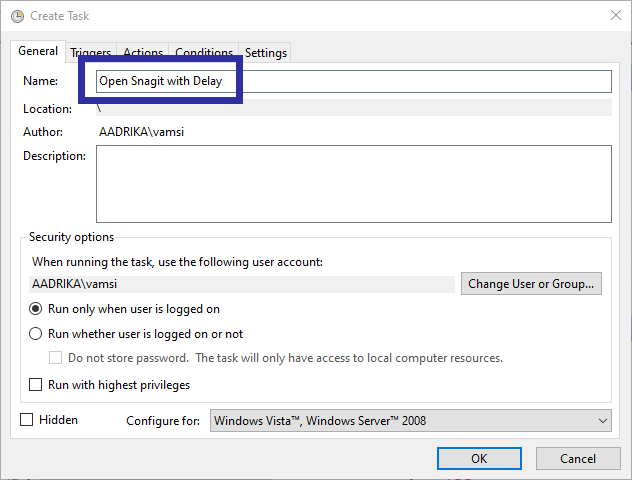The image size is (632, 480).
Task: Click the Task Scheduler clock icon in title bar
Action: (13, 14)
